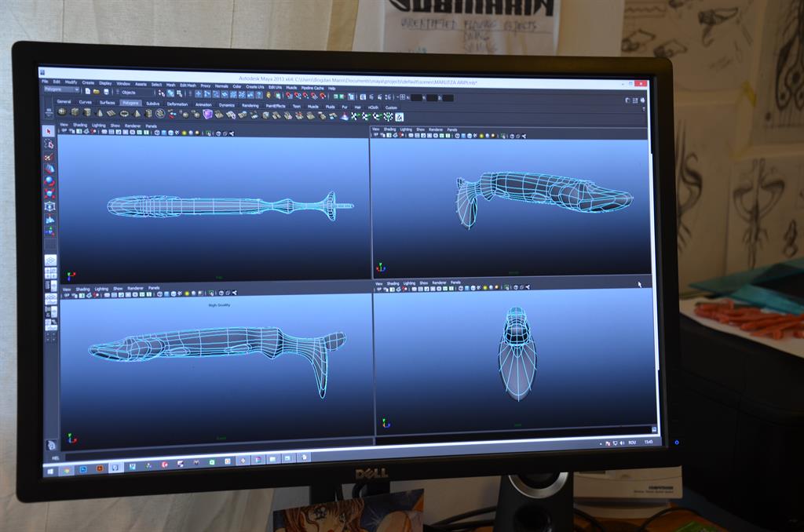The height and width of the screenshot is (532, 804).
Task: Create a polygon pipe from the shelf
Action: [148, 114]
